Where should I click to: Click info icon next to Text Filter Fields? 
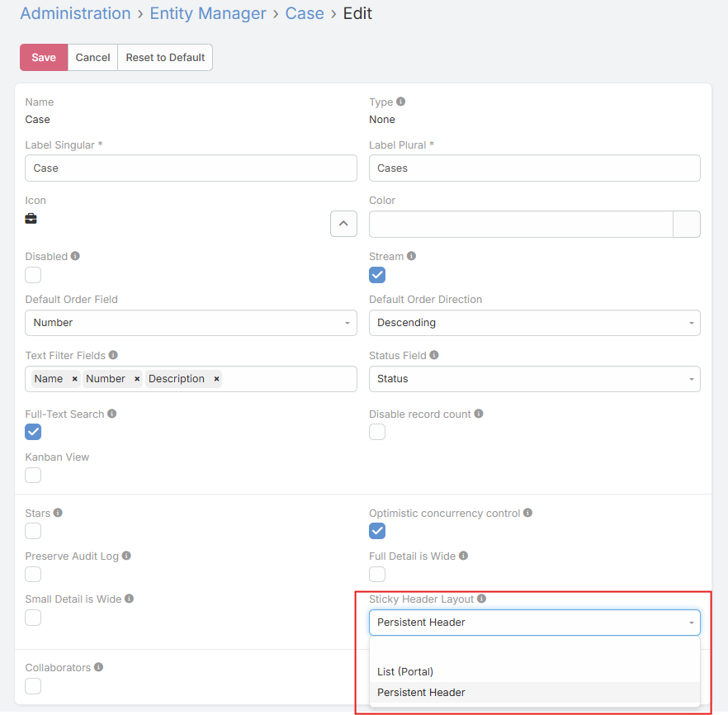[x=114, y=355]
